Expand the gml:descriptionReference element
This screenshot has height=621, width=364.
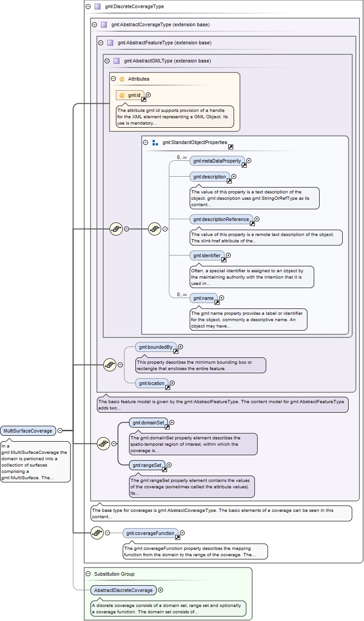click(x=257, y=219)
